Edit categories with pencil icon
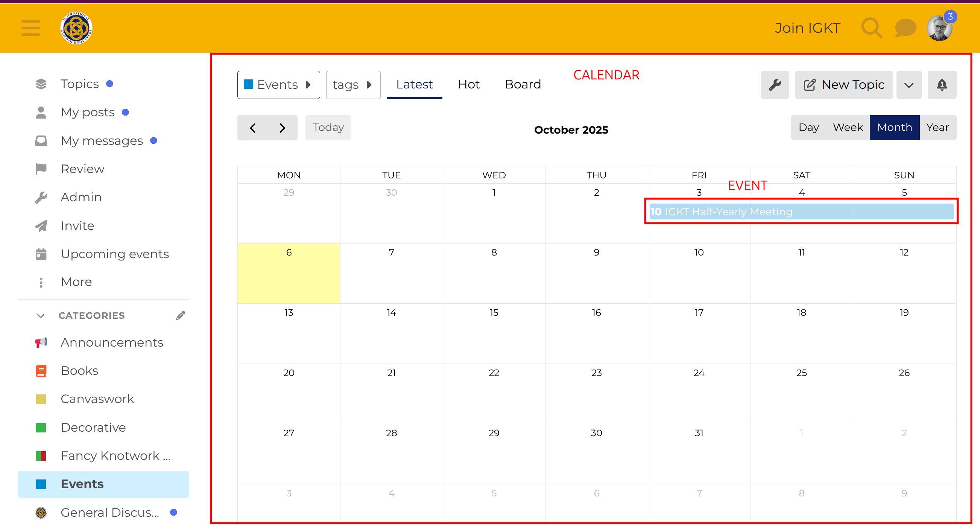980x525 pixels. click(181, 315)
